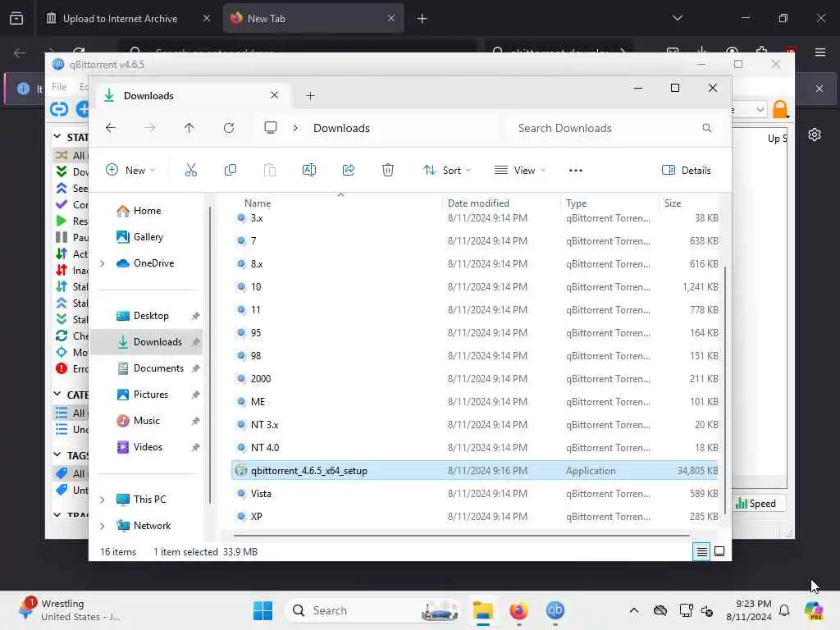This screenshot has height=630, width=840.
Task: Collapse the STATUS section in qBittorrent
Action: click(57, 137)
